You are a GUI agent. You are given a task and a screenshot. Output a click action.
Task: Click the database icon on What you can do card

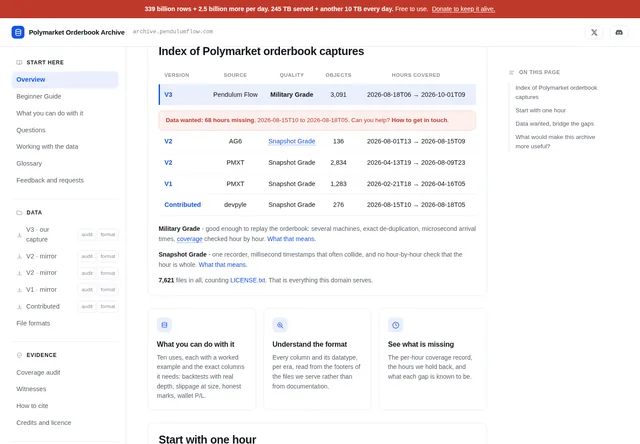tap(164, 325)
